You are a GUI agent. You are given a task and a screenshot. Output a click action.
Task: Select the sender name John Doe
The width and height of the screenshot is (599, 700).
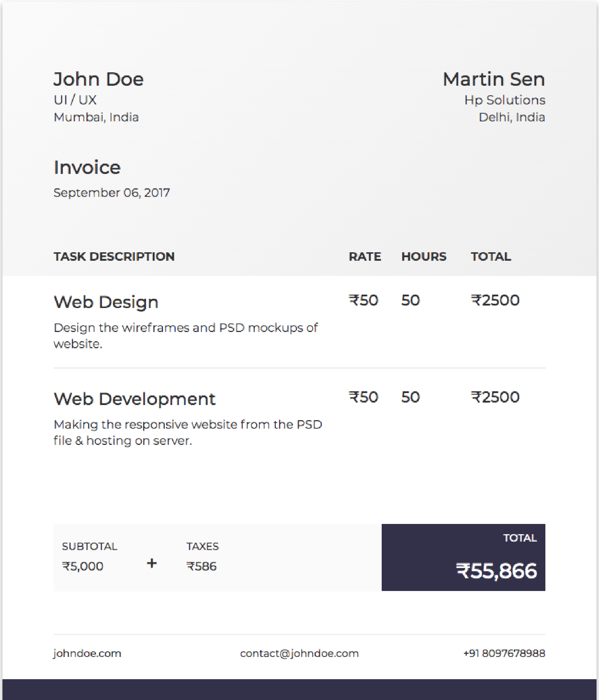coord(98,79)
